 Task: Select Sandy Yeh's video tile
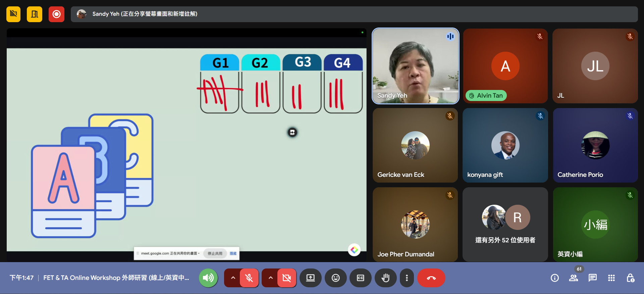click(415, 66)
